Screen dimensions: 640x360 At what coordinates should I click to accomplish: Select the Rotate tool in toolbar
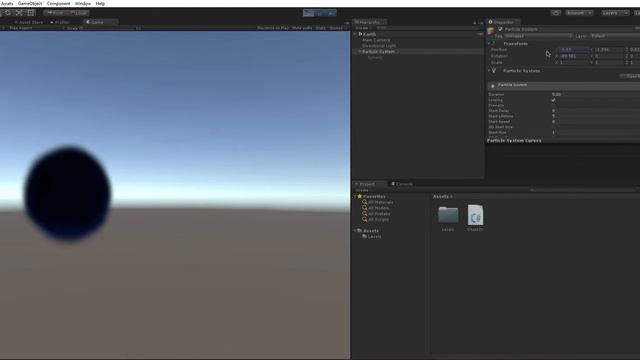coord(8,13)
